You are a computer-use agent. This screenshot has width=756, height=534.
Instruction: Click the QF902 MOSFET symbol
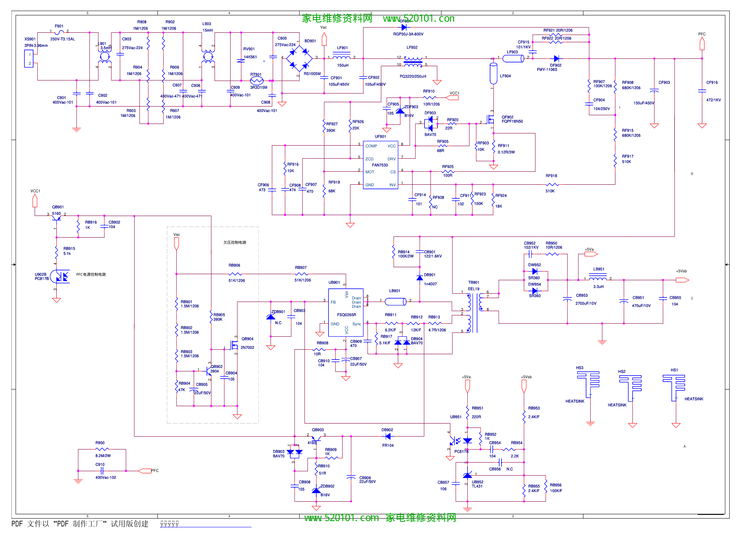490,120
